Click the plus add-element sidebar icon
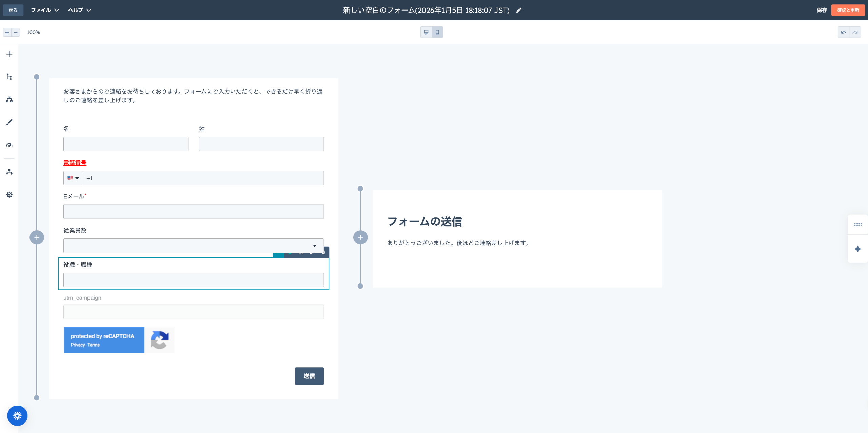The width and height of the screenshot is (868, 433). (9, 54)
